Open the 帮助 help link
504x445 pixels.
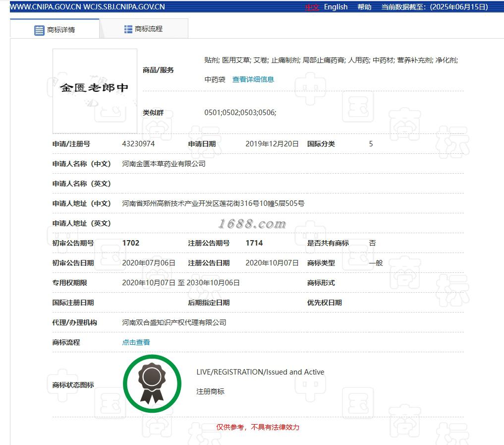coord(364,7)
